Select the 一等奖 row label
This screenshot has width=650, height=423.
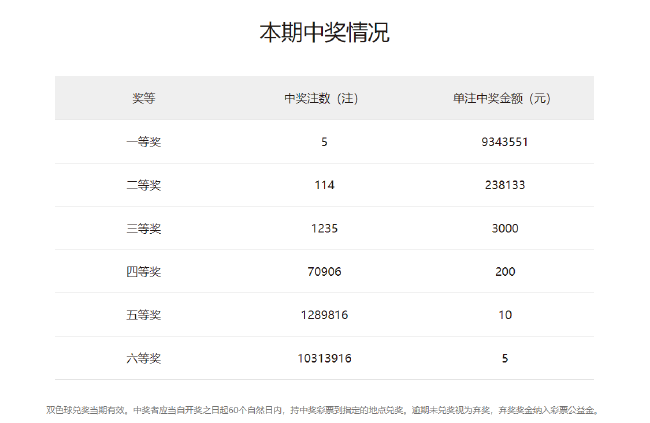144,142
